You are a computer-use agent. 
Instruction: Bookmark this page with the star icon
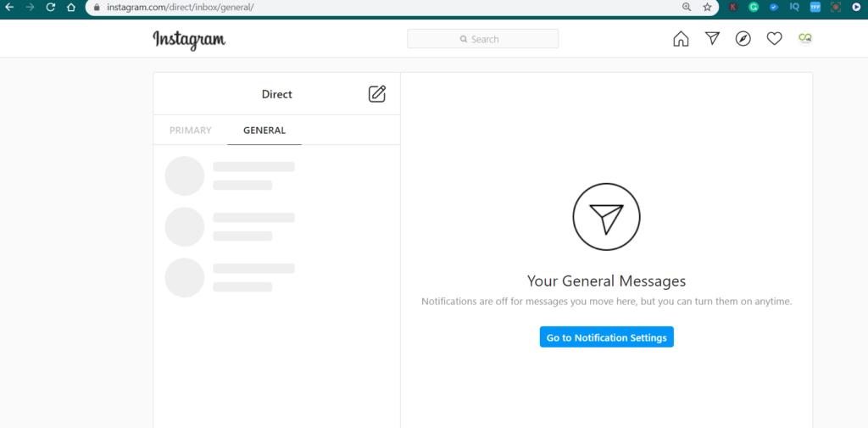pyautogui.click(x=707, y=7)
